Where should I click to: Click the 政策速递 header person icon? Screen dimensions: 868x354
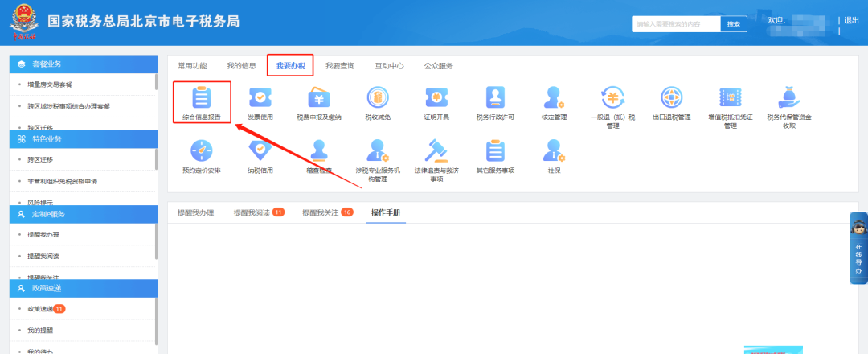(22, 289)
